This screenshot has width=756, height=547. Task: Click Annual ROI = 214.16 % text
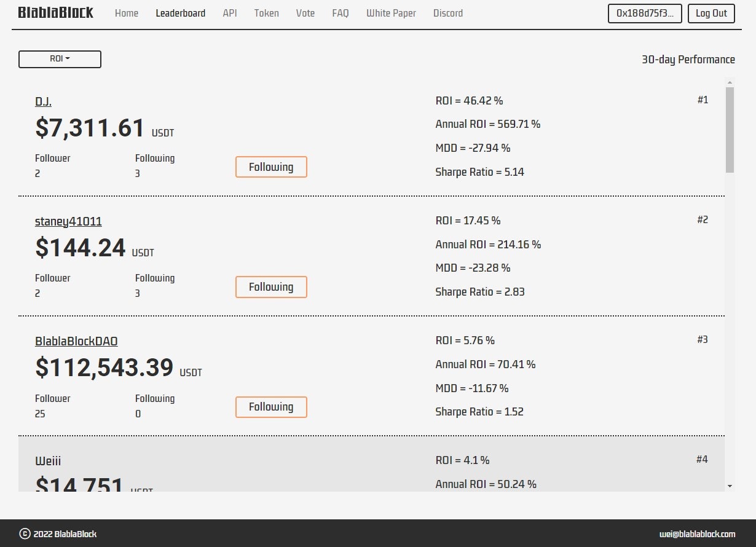[488, 245]
